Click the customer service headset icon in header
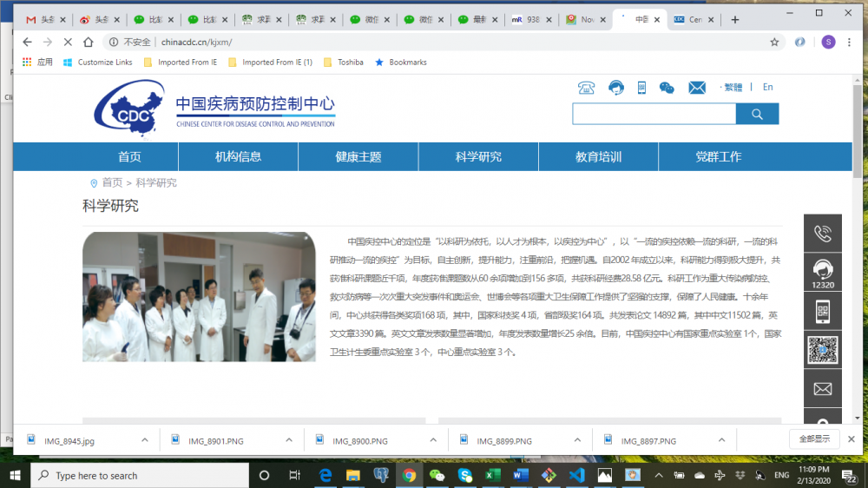 click(615, 88)
